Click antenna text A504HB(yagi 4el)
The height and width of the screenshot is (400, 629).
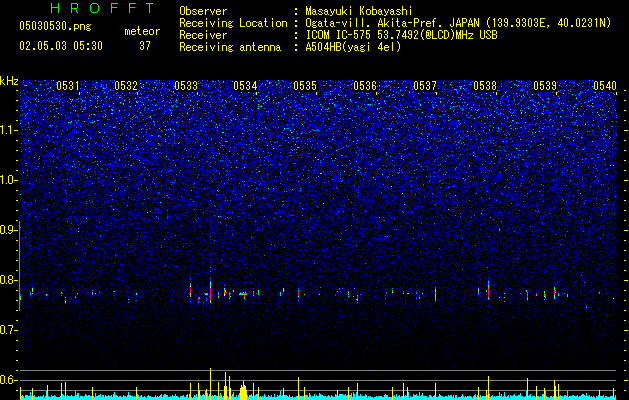(353, 47)
